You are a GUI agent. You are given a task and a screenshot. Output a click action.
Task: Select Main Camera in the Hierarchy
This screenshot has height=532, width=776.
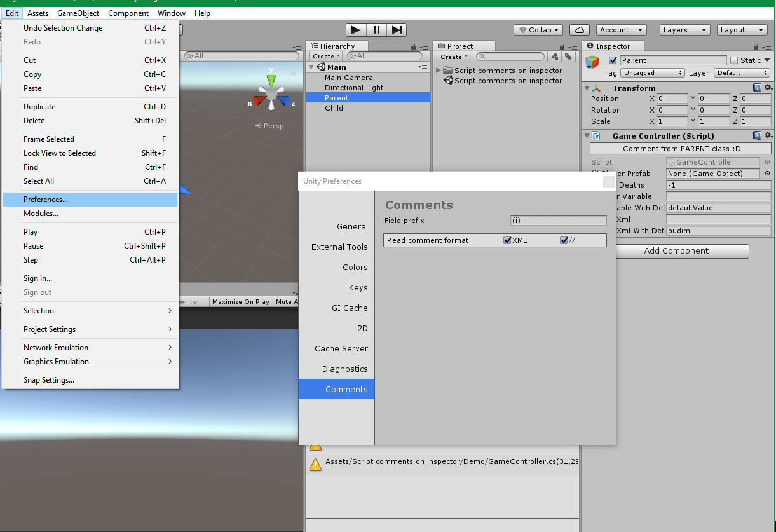pyautogui.click(x=368, y=78)
